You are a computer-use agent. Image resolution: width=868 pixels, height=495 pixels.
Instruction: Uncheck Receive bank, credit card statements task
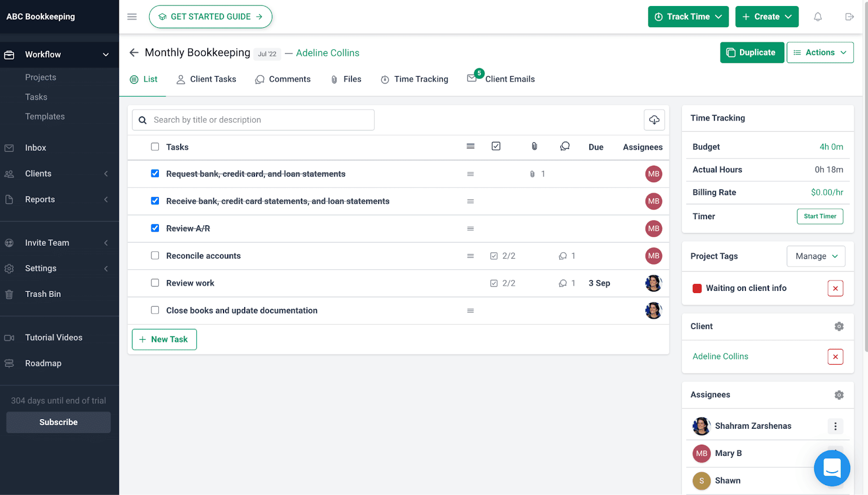[155, 201]
